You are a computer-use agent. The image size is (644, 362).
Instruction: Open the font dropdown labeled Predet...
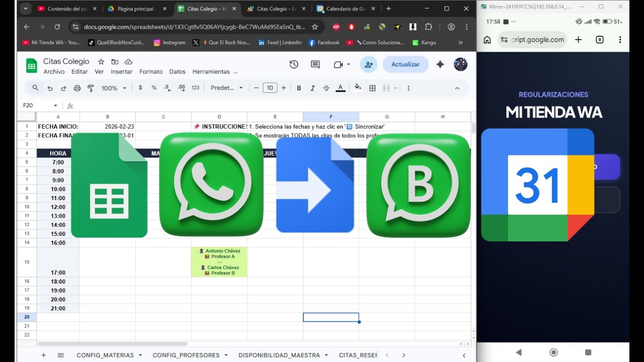click(x=226, y=88)
